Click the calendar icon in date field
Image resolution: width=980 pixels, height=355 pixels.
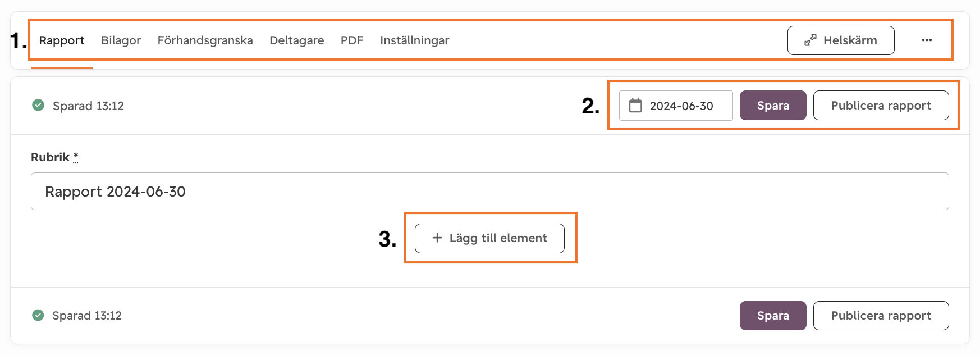pos(635,106)
